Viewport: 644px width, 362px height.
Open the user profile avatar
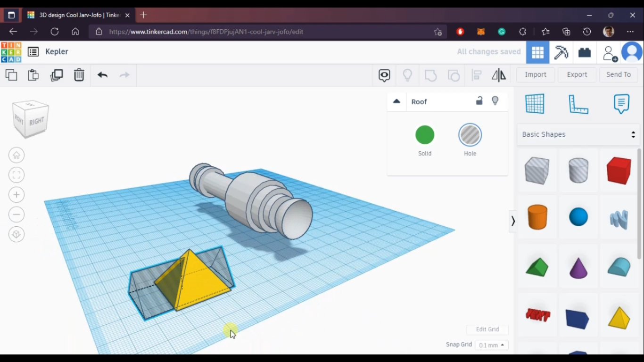(632, 52)
